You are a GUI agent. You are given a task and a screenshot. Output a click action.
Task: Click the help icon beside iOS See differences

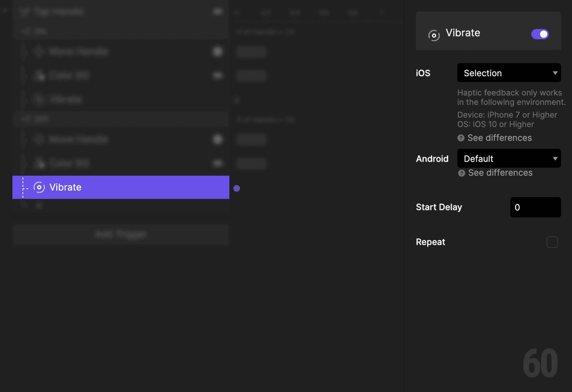click(461, 138)
